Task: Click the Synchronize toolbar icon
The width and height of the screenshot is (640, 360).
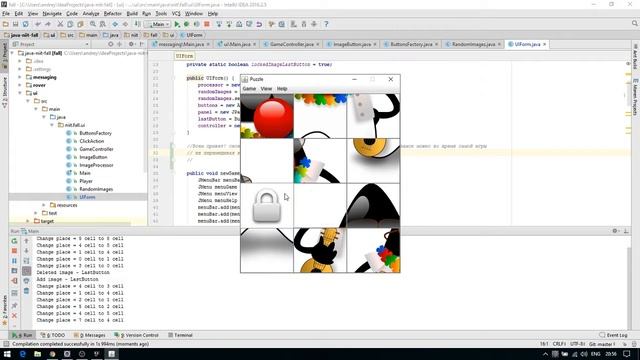Action: click(x=25, y=24)
